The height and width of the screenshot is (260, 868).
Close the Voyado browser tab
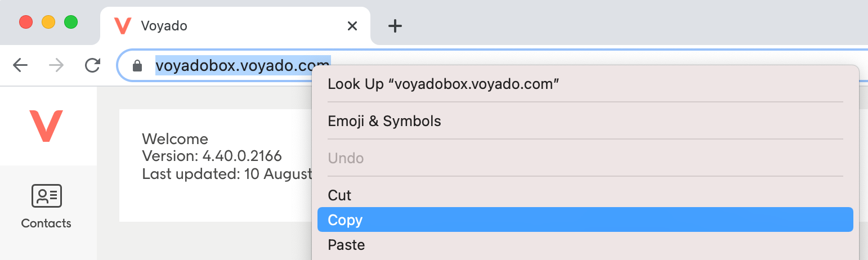352,26
